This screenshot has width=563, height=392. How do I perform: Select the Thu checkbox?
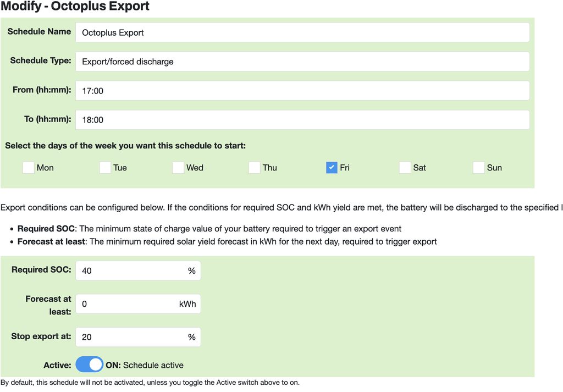[254, 168]
